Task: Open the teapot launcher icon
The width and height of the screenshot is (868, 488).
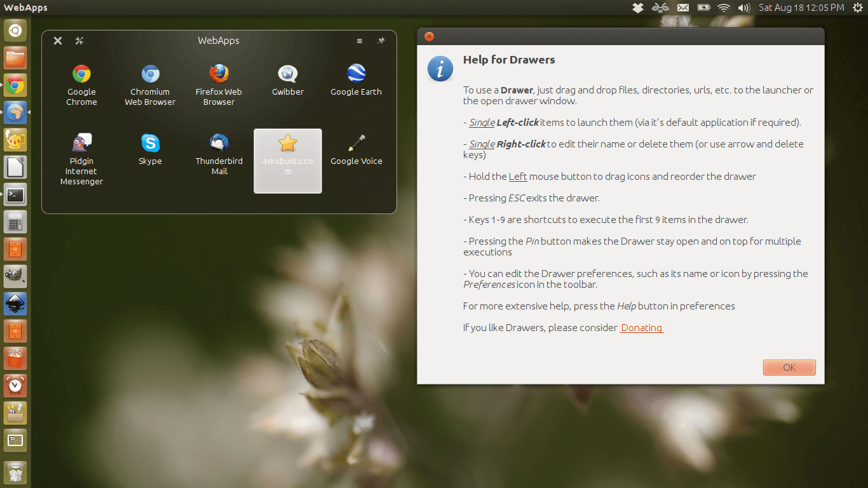Action: click(x=15, y=140)
